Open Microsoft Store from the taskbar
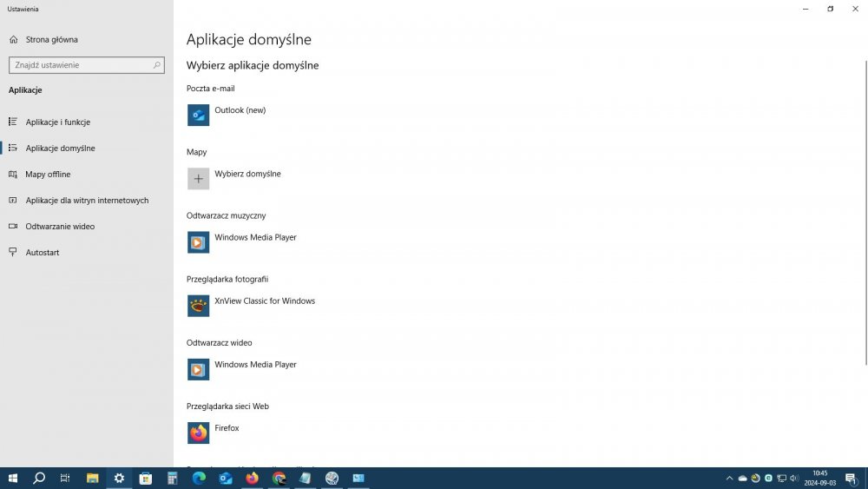 click(146, 478)
